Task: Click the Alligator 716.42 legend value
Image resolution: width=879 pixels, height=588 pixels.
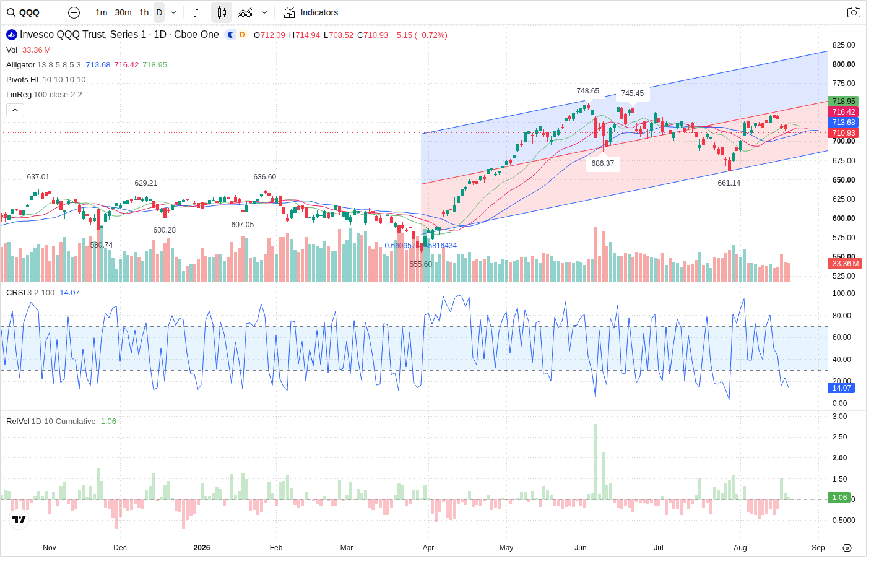Action: click(126, 65)
